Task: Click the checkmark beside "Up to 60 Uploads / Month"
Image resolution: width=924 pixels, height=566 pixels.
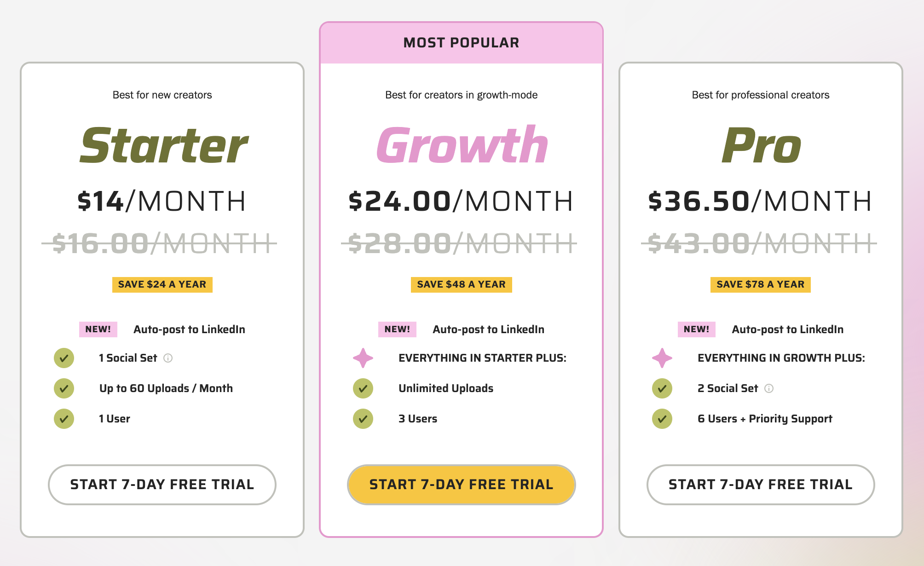Action: (x=64, y=388)
